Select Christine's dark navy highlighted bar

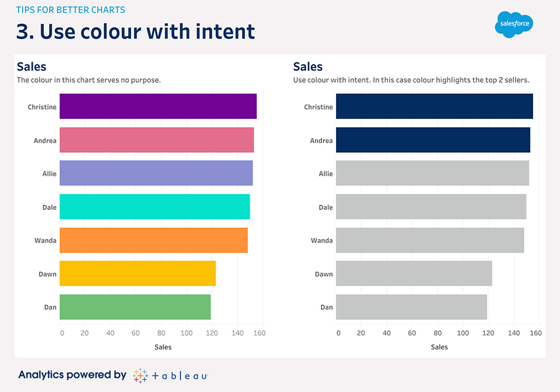click(434, 107)
